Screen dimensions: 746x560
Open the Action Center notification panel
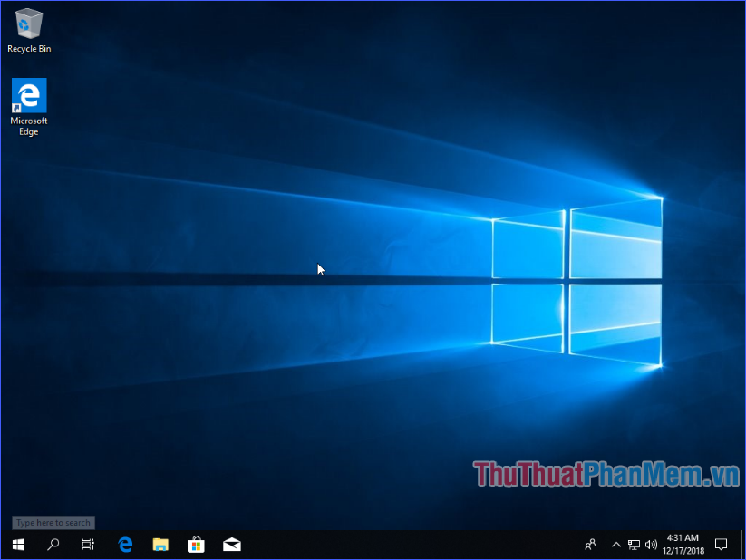click(x=721, y=545)
